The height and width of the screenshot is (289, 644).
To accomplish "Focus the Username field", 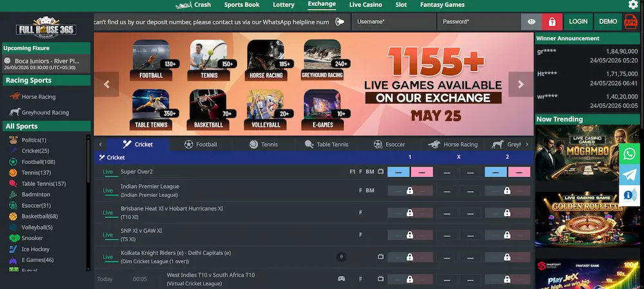I will (x=394, y=22).
